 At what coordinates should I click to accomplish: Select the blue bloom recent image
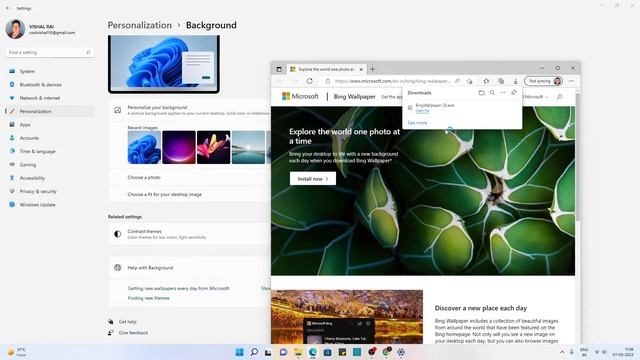point(144,147)
